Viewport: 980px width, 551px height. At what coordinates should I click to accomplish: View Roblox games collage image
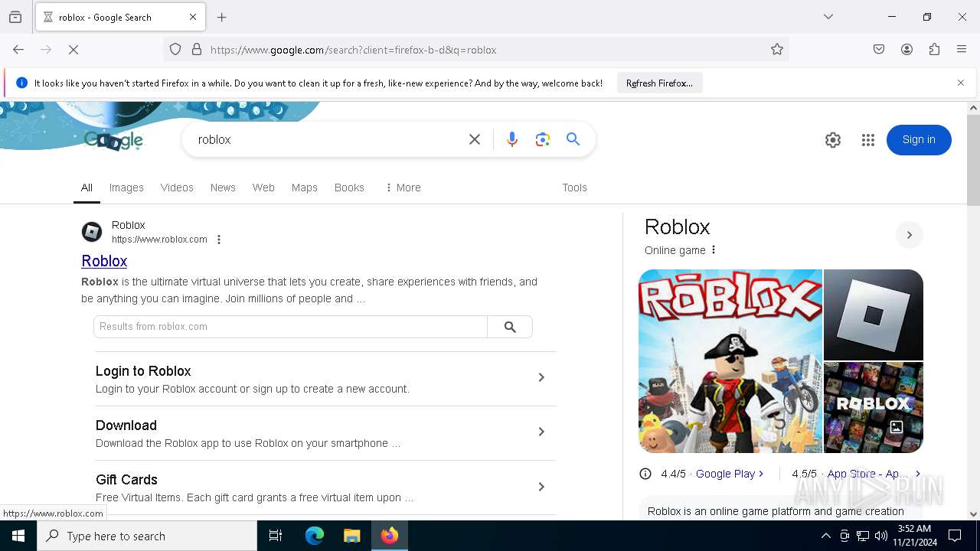pos(874,408)
